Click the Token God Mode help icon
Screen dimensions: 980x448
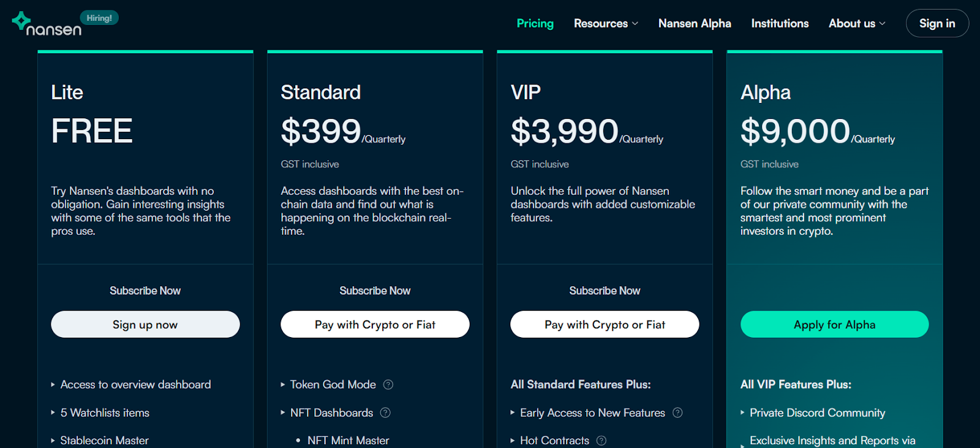(x=388, y=385)
